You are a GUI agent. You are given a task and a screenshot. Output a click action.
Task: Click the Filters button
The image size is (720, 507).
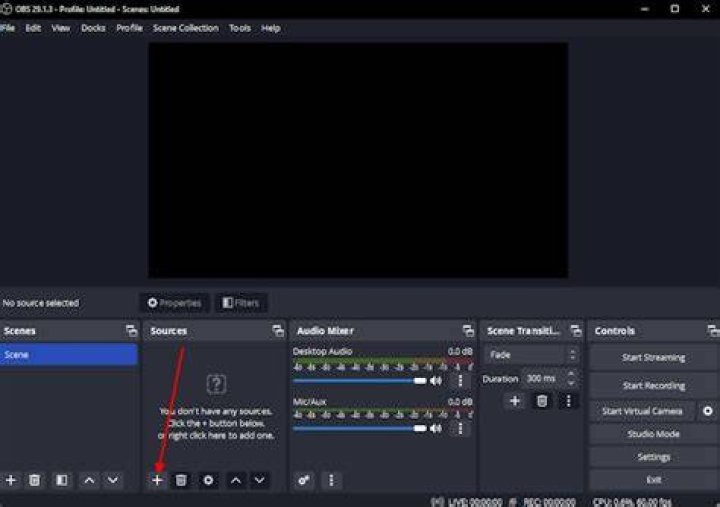(241, 303)
